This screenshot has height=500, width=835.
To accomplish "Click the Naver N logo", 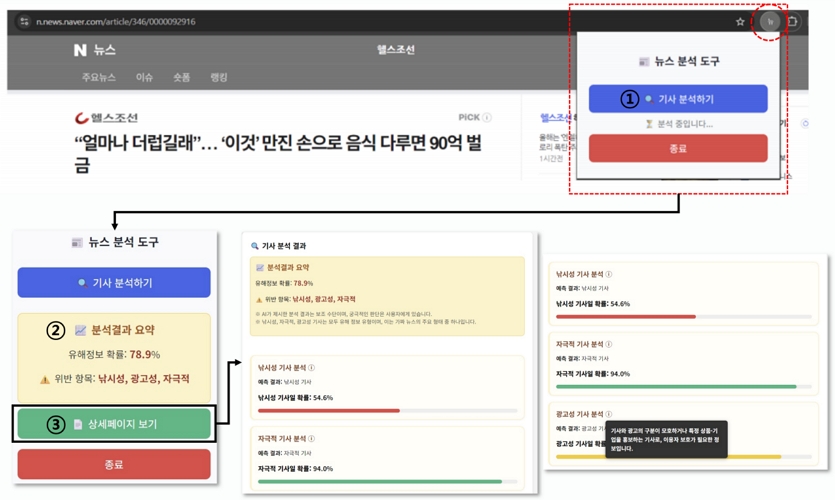I will (x=80, y=50).
